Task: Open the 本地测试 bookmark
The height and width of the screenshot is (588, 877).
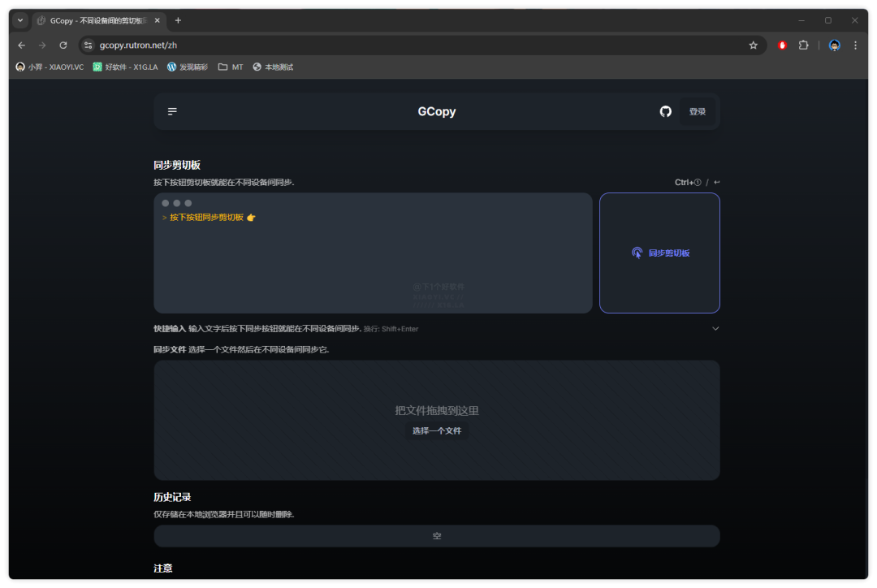Action: [x=273, y=67]
